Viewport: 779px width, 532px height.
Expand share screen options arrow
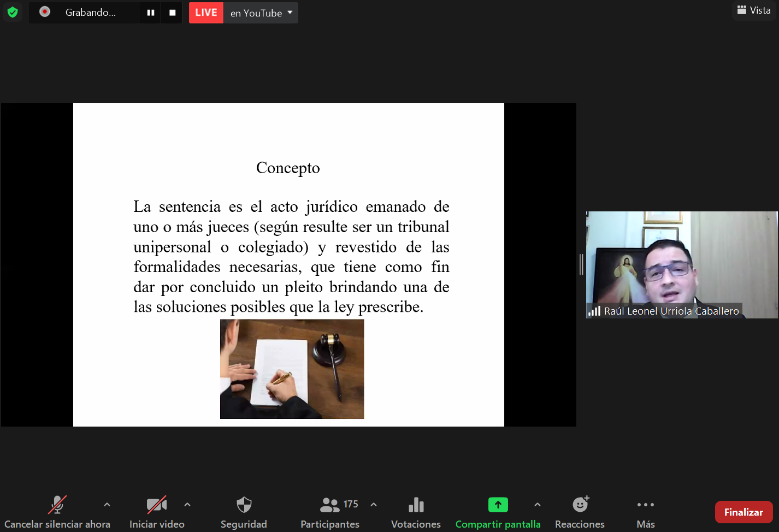pyautogui.click(x=538, y=505)
